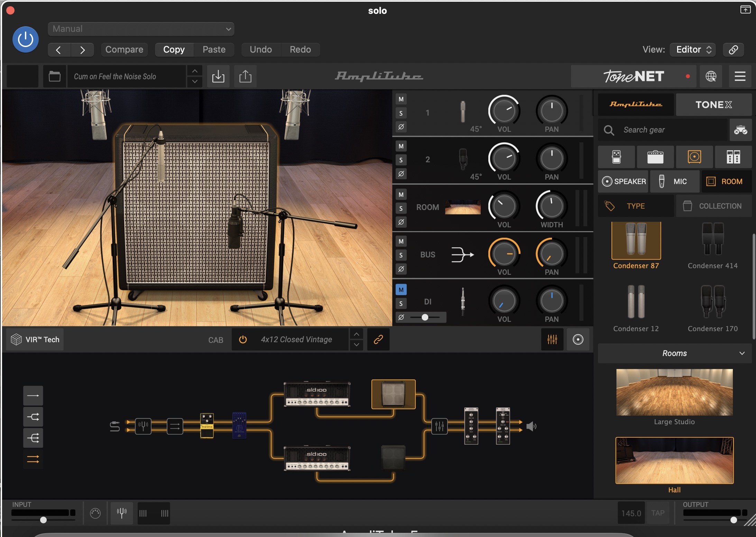Solo mic channel 1
The height and width of the screenshot is (537, 756).
pos(401,113)
